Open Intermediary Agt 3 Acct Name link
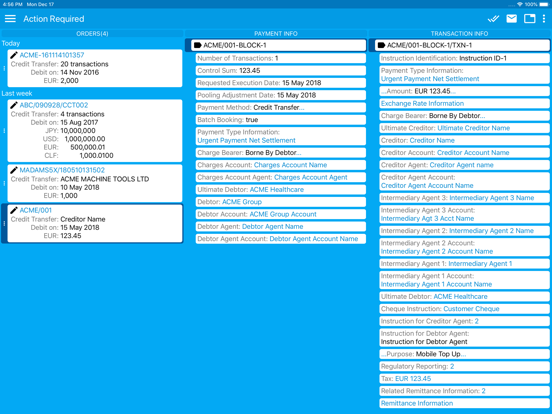This screenshot has height=414, width=552. point(427,219)
